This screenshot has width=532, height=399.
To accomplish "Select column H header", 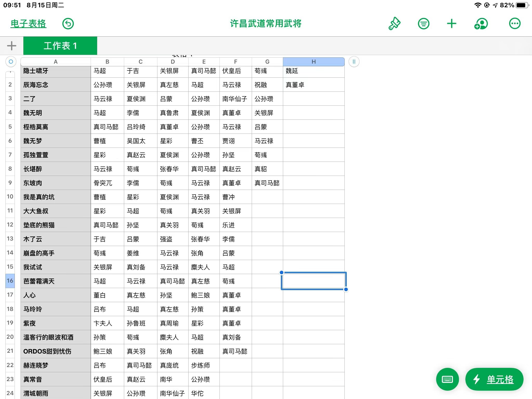I will click(314, 62).
